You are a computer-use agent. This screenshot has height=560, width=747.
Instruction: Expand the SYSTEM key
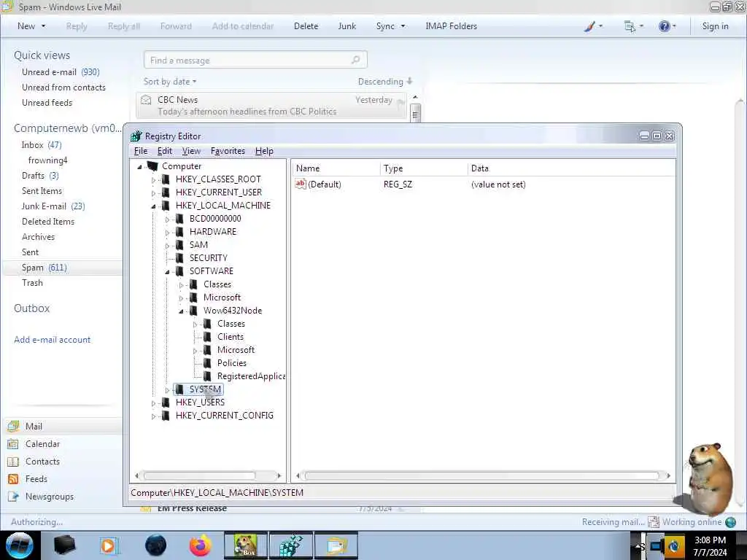click(167, 390)
